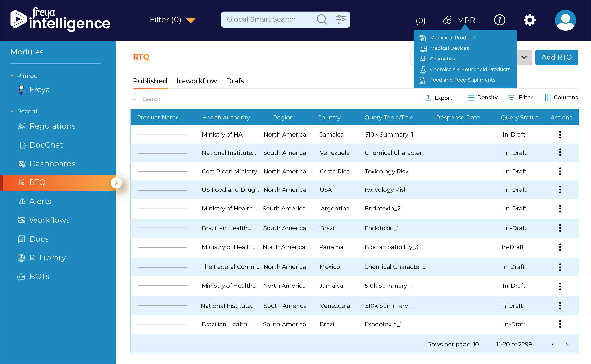
Task: Collapse the Pinned section
Action: tap(12, 76)
